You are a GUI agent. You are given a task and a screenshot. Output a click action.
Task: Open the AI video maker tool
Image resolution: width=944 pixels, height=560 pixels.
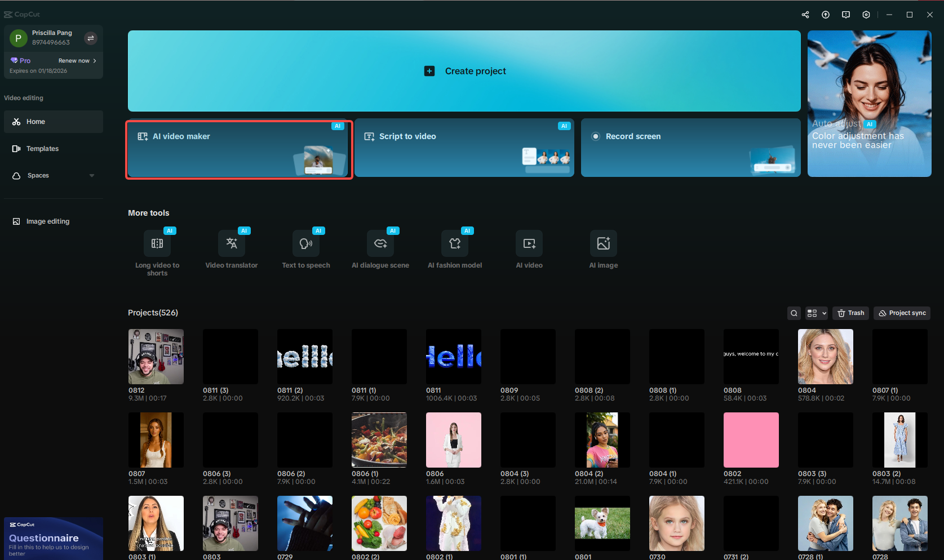point(238,149)
